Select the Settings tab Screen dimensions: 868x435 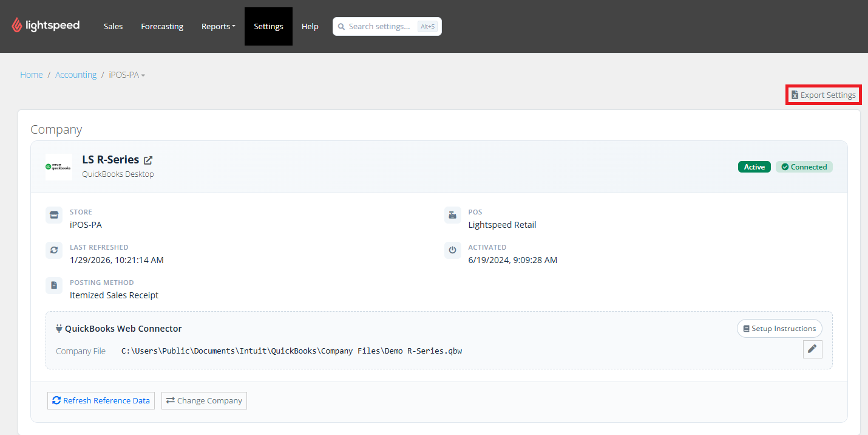click(268, 27)
